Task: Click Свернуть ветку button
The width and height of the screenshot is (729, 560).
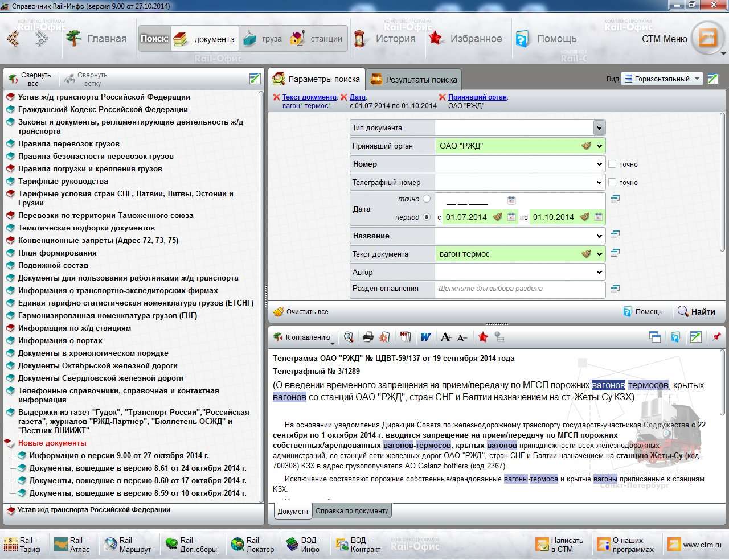Action: (x=86, y=79)
